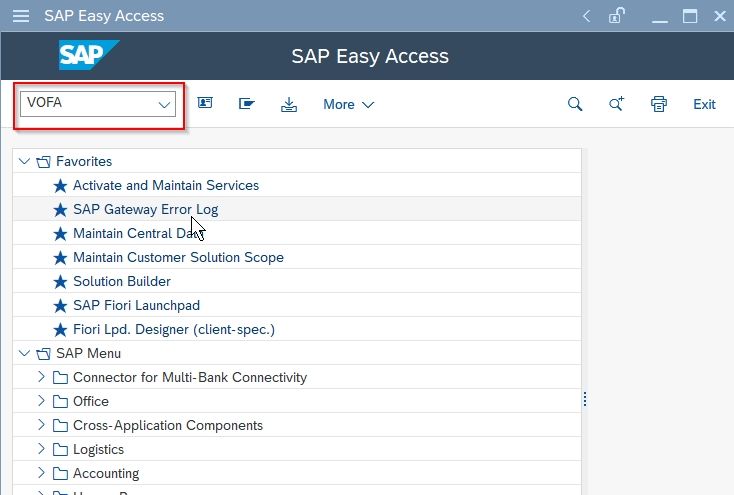Open Solution Builder favorite
The width and height of the screenshot is (734, 495).
tap(122, 281)
